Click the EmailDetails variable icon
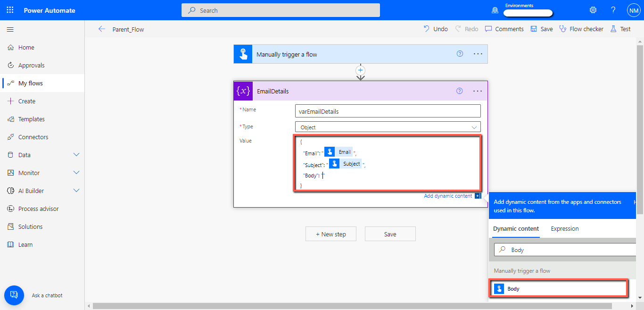This screenshot has width=644, height=310. 243,91
